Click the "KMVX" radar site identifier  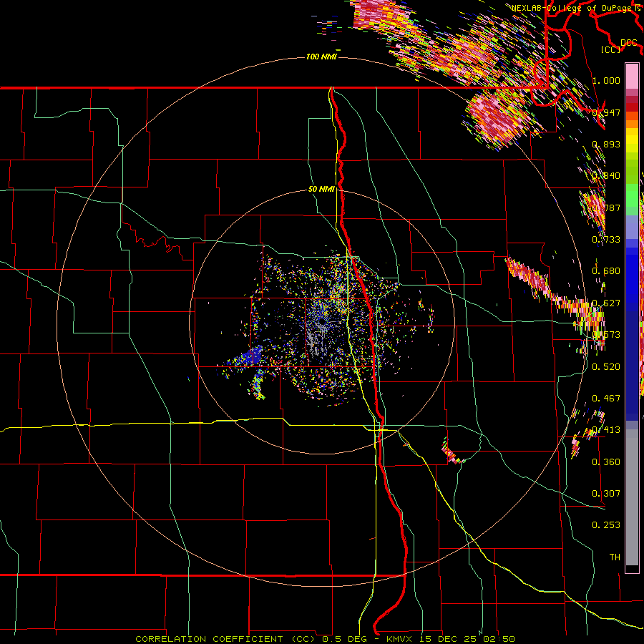[x=399, y=639]
